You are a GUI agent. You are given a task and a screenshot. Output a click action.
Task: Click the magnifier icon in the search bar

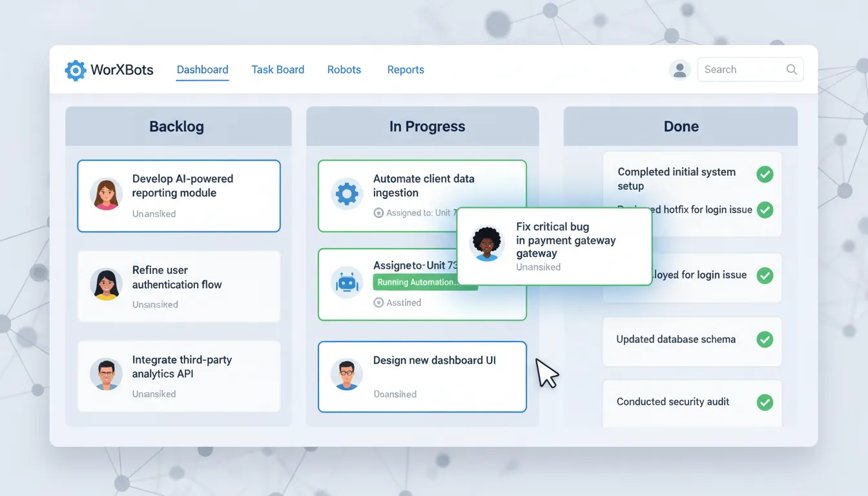(791, 69)
